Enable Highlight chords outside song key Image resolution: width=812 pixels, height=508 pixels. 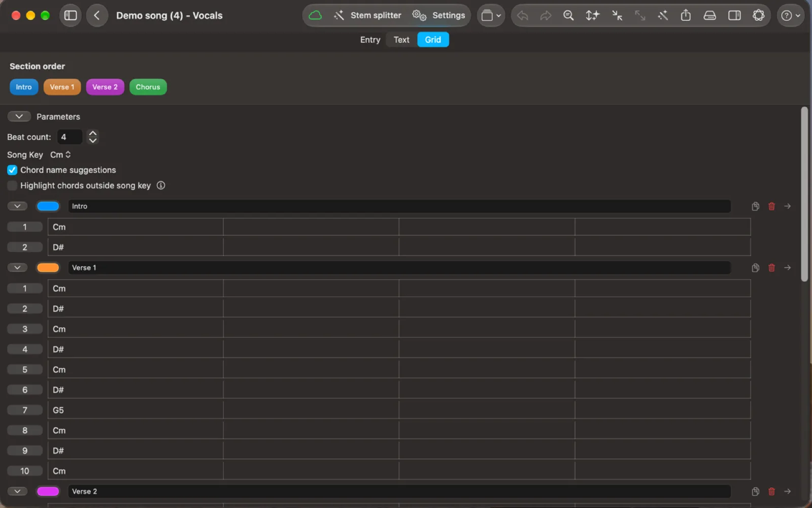tap(12, 185)
